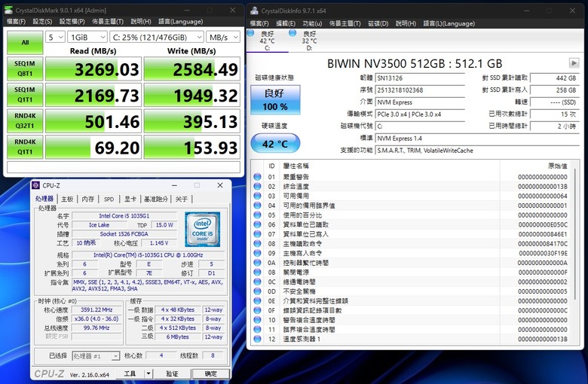Start the SEQ1M Q1T1 test
This screenshot has height=384, width=588.
tap(25, 95)
